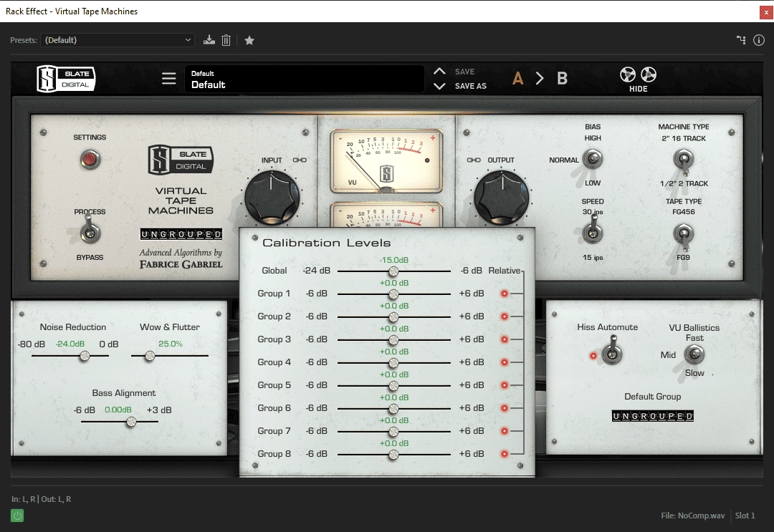The height and width of the screenshot is (532, 774).
Task: Click the top VU meter
Action: pos(386,160)
